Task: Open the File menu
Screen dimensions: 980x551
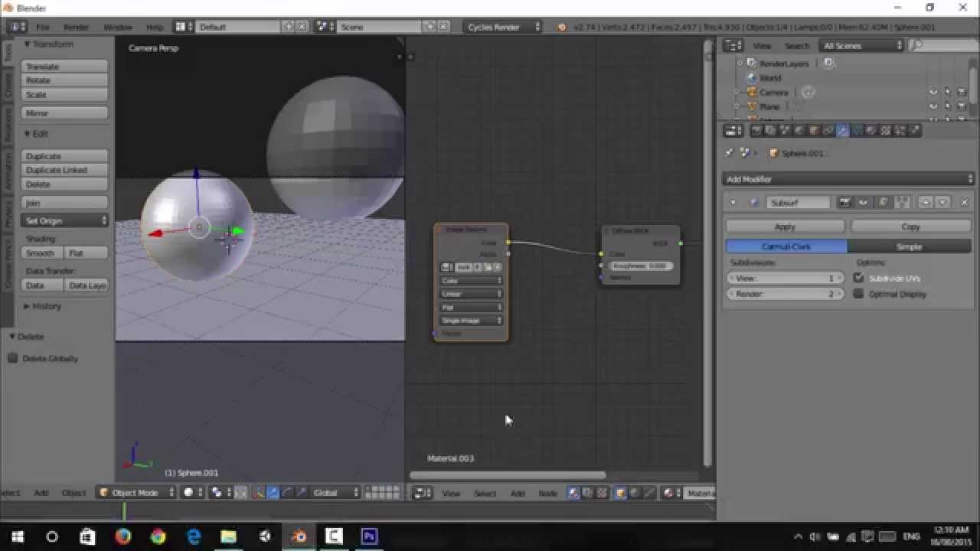Action: tap(43, 27)
